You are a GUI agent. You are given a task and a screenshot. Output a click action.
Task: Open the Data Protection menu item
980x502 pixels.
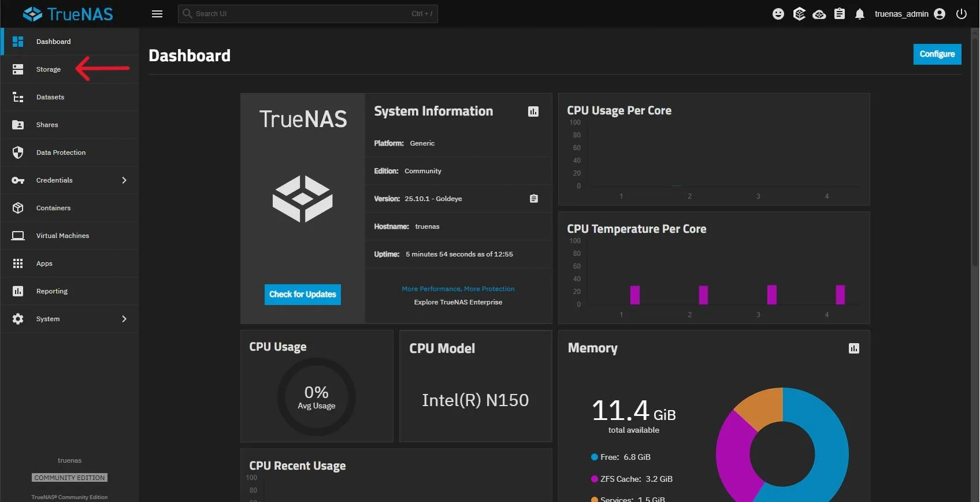70,153
